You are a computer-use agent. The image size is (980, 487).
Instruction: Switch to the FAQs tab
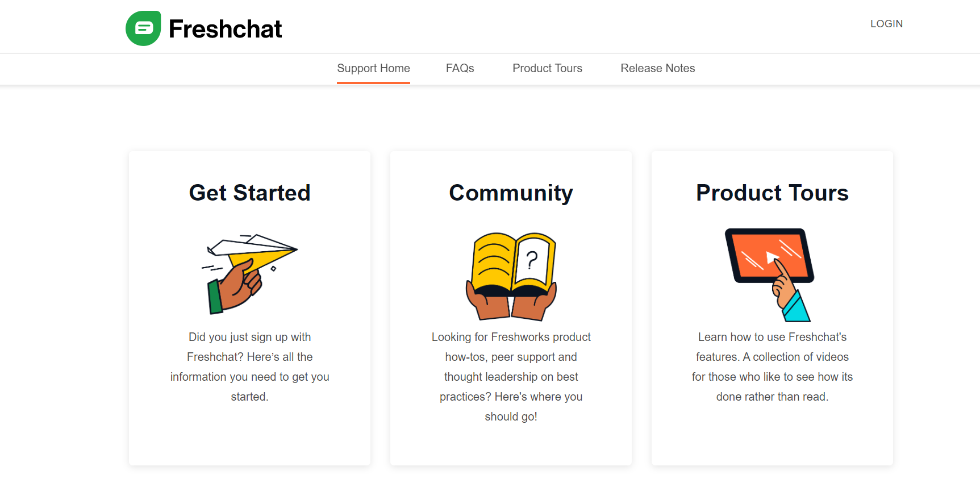tap(460, 69)
